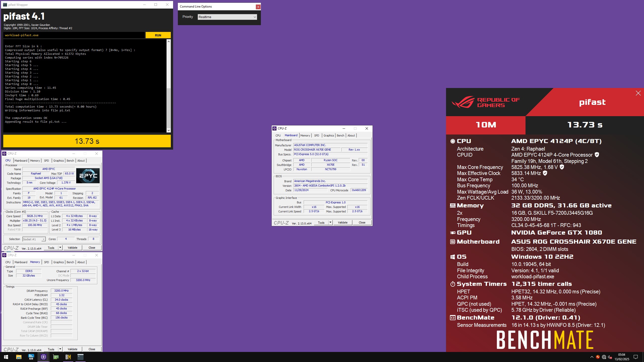Show hidden system tray icons
644x362 pixels.
592,357
